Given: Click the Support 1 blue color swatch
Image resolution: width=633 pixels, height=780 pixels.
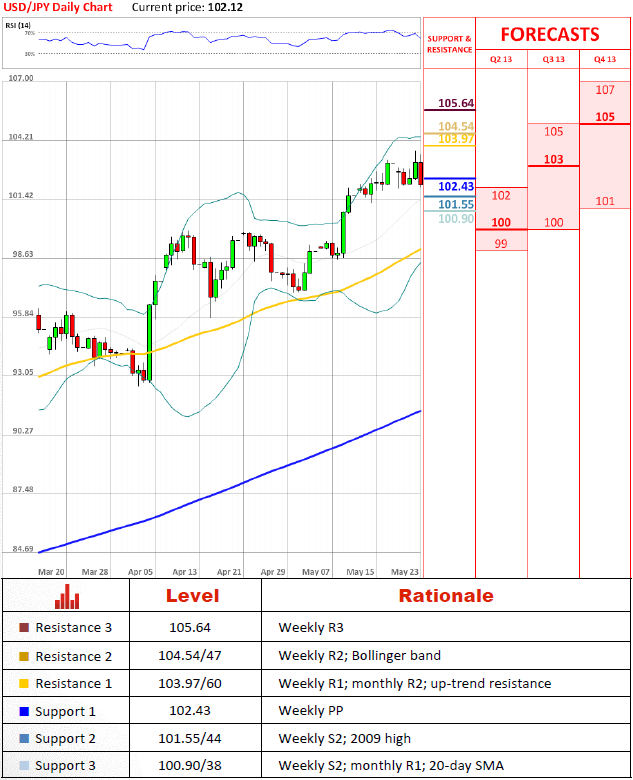Looking at the screenshot, I should tap(24, 711).
